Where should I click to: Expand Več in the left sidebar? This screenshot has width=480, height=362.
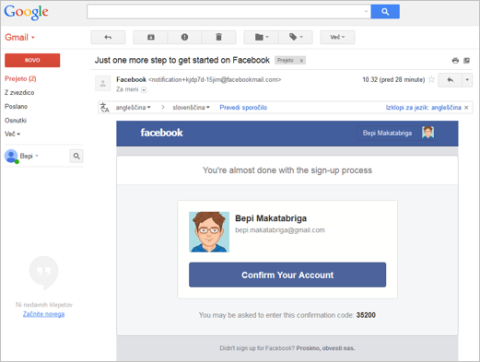(12, 134)
